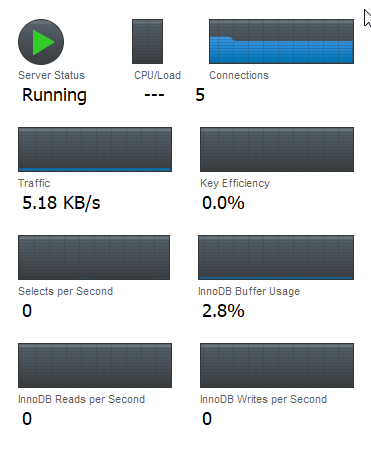Click the Selects per Second label
This screenshot has height=451, width=371.
(x=66, y=291)
